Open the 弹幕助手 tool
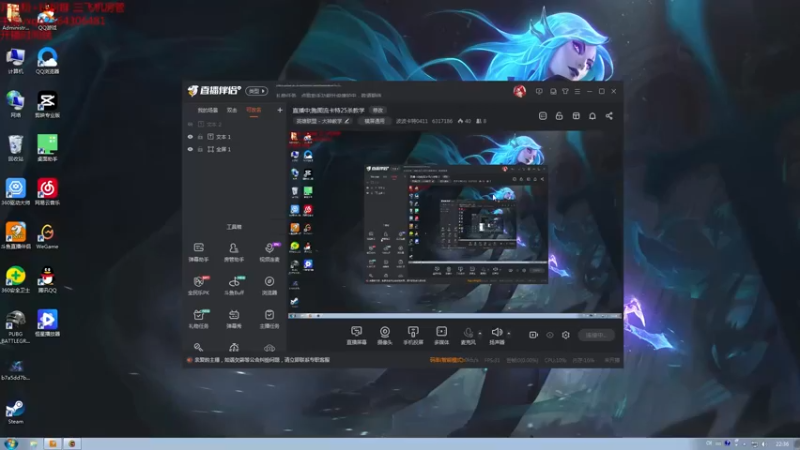The image size is (800, 450). (x=198, y=252)
